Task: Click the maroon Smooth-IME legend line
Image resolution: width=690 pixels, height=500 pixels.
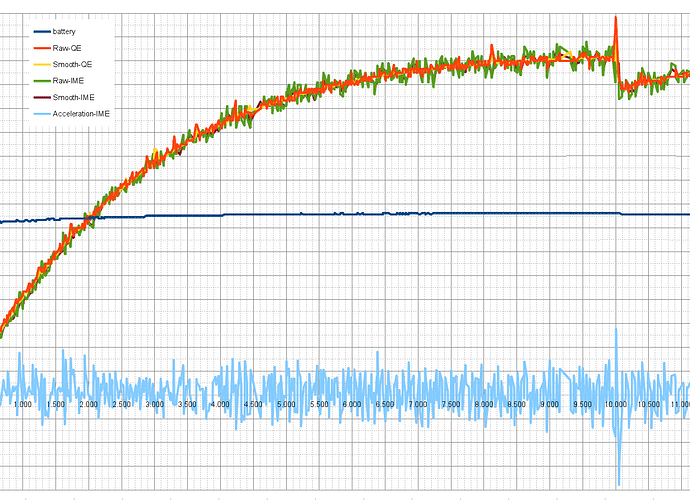Action: point(42,97)
